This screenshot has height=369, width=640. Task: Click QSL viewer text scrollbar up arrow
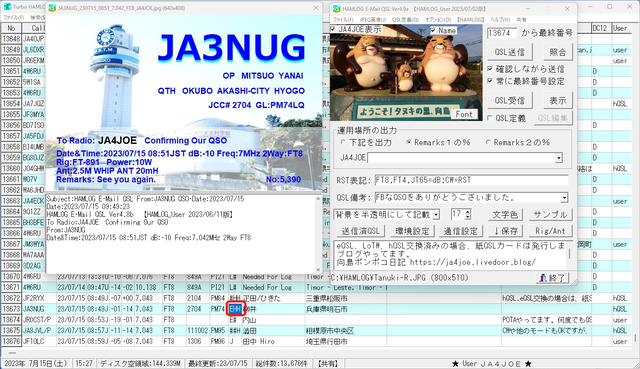click(319, 199)
